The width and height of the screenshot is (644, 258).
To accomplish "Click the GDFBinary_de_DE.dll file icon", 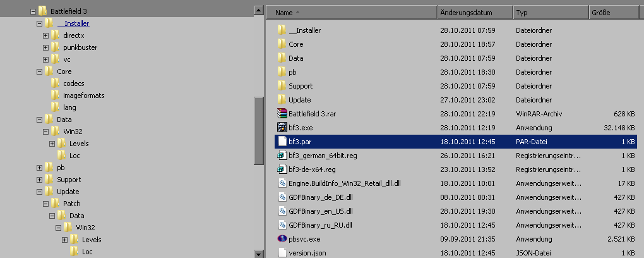I will point(282,197).
